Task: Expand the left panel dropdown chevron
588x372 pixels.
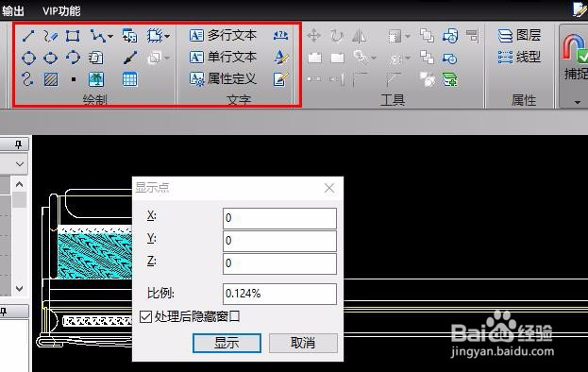Action: point(20,164)
